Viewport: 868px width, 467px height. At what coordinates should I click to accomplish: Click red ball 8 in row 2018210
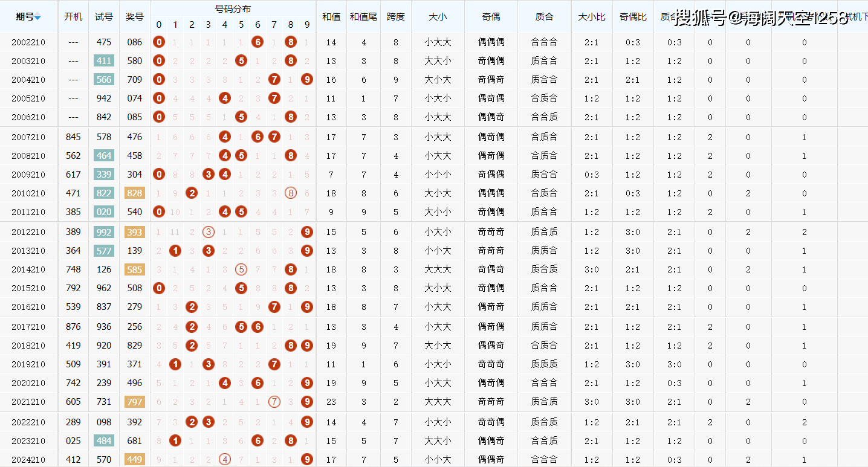pyautogui.click(x=291, y=346)
